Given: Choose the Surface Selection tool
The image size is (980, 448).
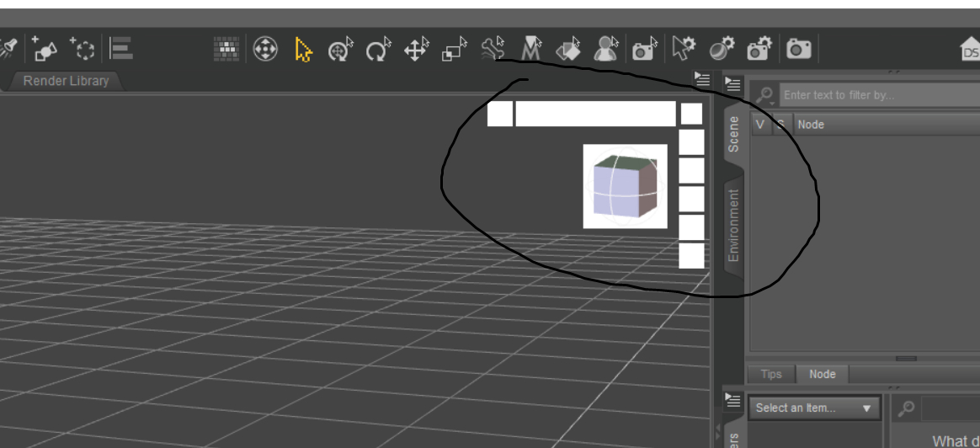Looking at the screenshot, I should coord(568,49).
